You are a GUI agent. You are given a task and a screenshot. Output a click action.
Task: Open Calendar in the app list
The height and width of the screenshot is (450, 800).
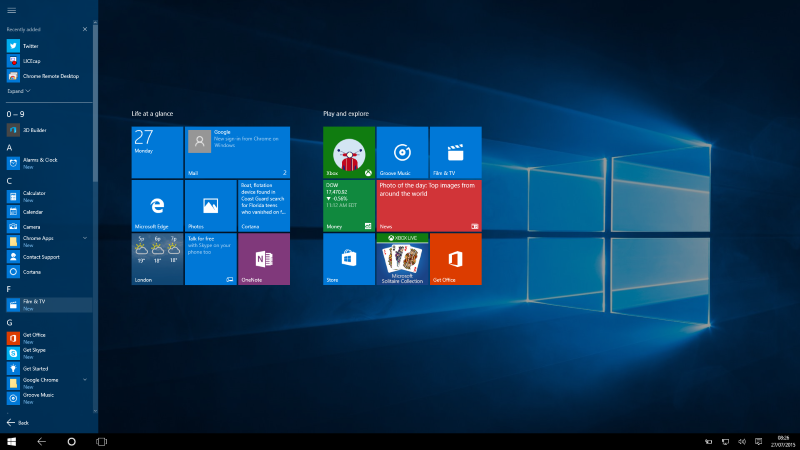[48, 212]
